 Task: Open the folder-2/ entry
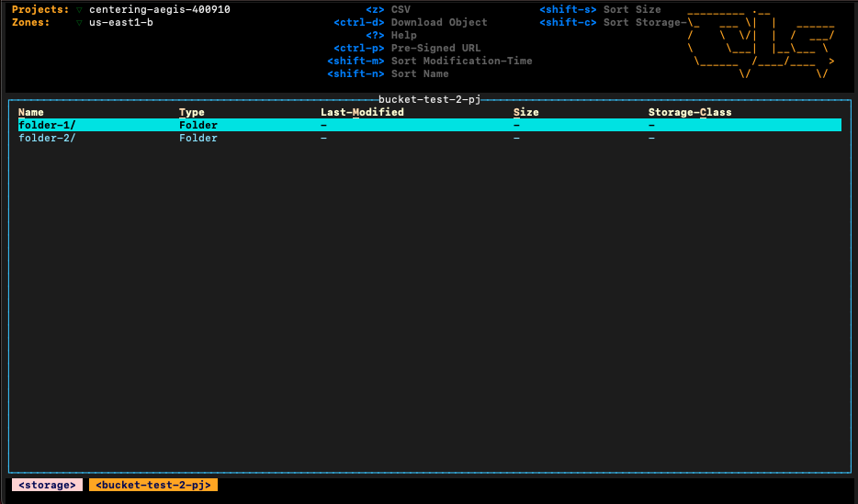47,138
